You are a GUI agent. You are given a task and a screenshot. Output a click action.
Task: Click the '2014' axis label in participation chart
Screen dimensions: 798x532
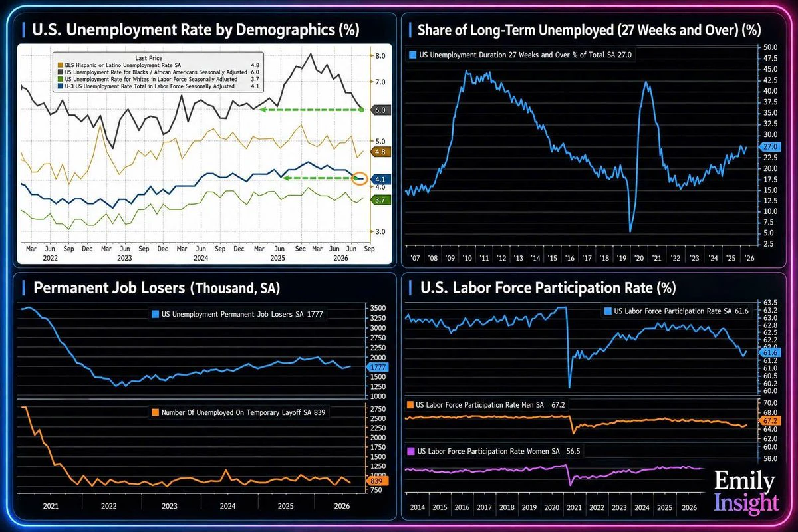[x=418, y=508]
